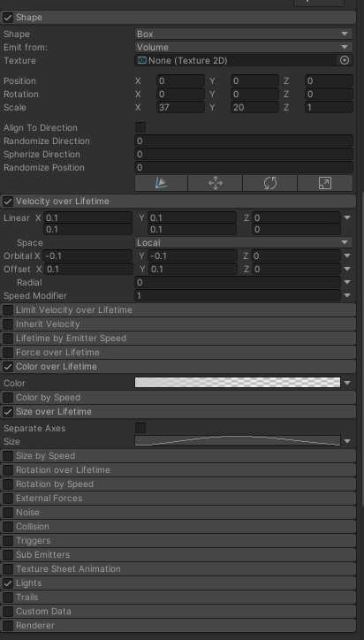Viewport: 364px width, 640px height.
Task: Open the Speed Modifier curve mode arrow
Action: pos(347,295)
